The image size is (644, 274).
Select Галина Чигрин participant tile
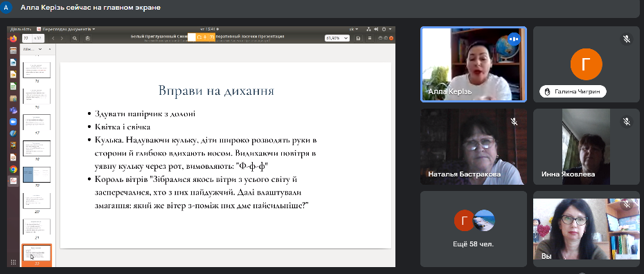click(587, 64)
